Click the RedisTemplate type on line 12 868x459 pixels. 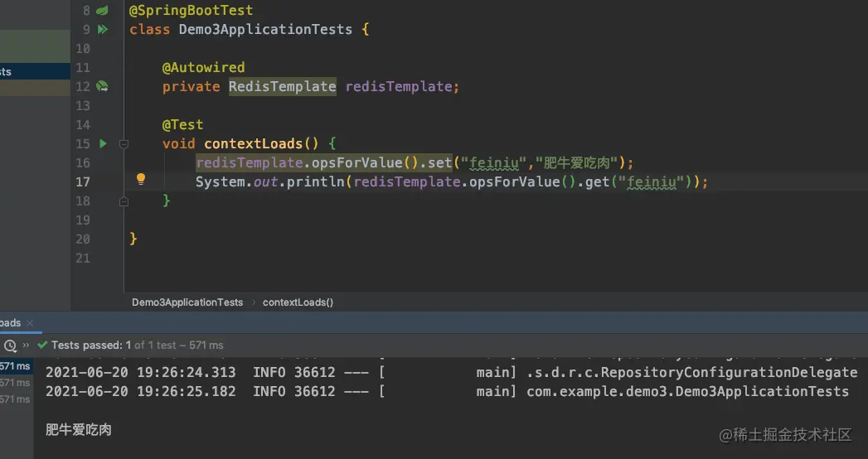[x=283, y=87]
